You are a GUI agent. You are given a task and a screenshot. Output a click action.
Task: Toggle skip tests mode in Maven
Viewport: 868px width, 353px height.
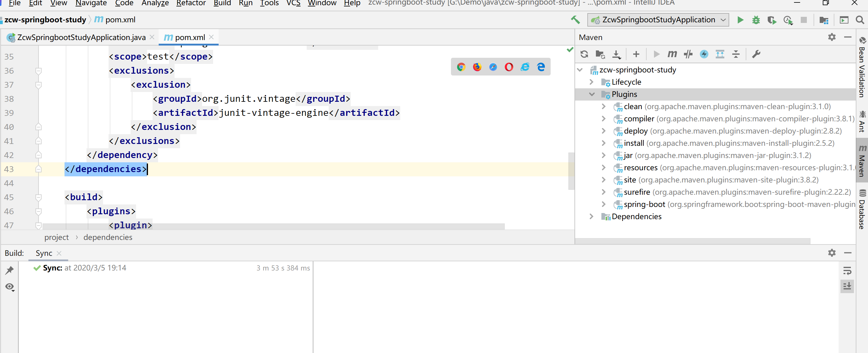coord(704,54)
